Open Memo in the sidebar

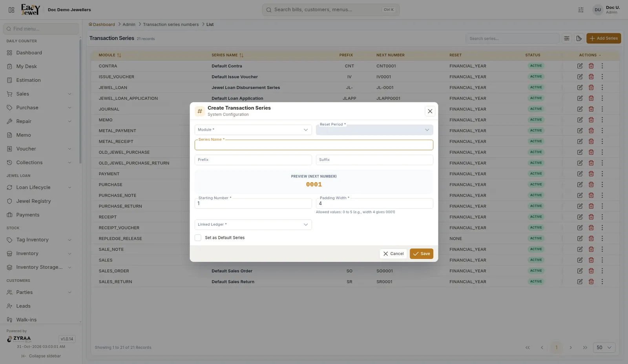(40, 135)
